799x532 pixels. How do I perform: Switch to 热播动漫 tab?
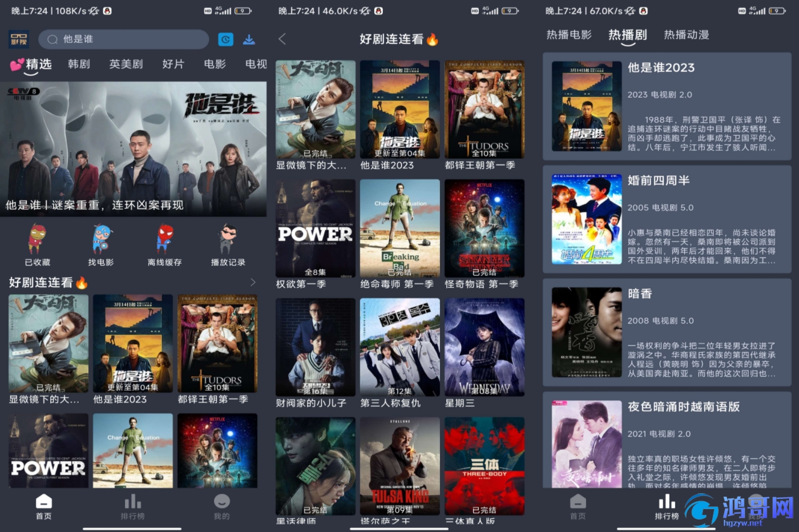pos(687,35)
